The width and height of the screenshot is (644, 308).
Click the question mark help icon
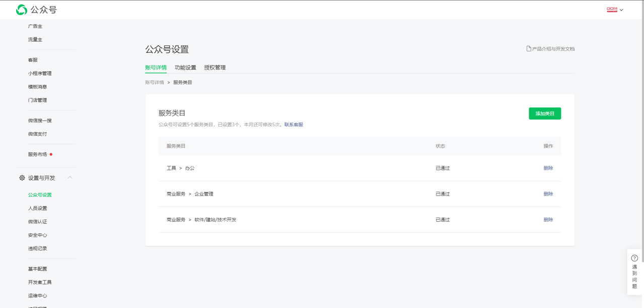[x=634, y=258]
